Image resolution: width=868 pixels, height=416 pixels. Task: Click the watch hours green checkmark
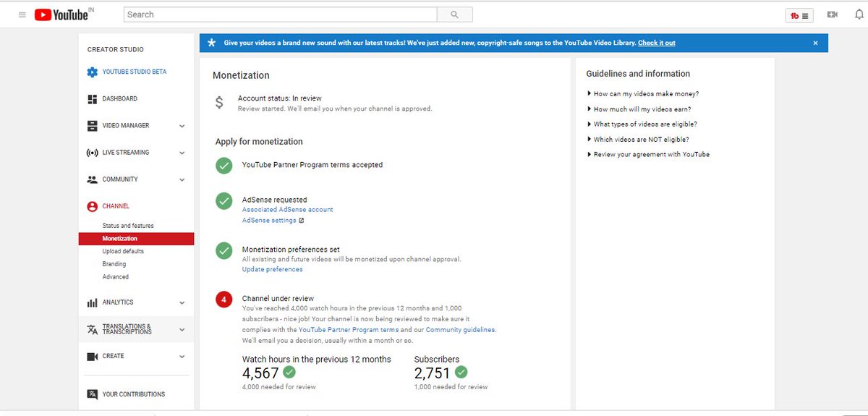289,372
